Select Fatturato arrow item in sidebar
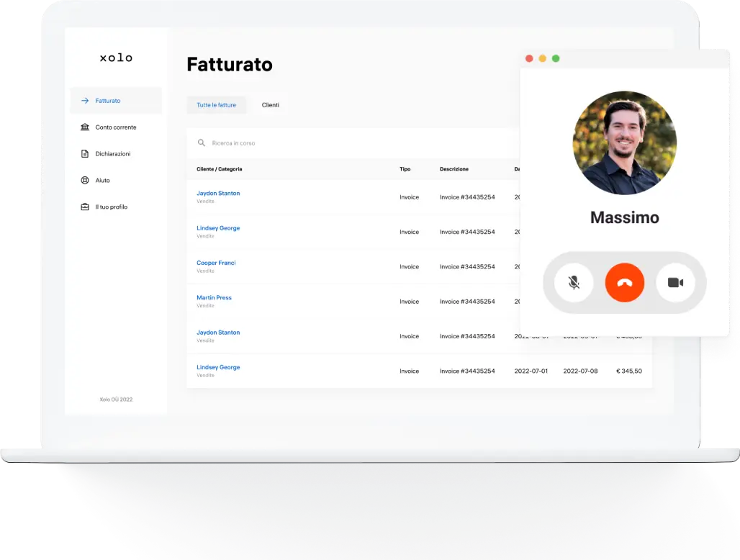Image resolution: width=740 pixels, height=560 pixels. 107,100
